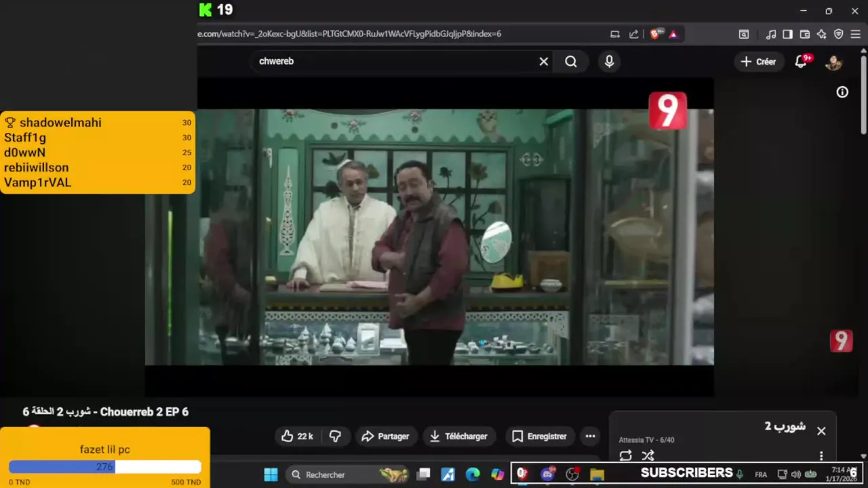
Task: Close the شورب 2 playlist panel
Action: pyautogui.click(x=821, y=431)
